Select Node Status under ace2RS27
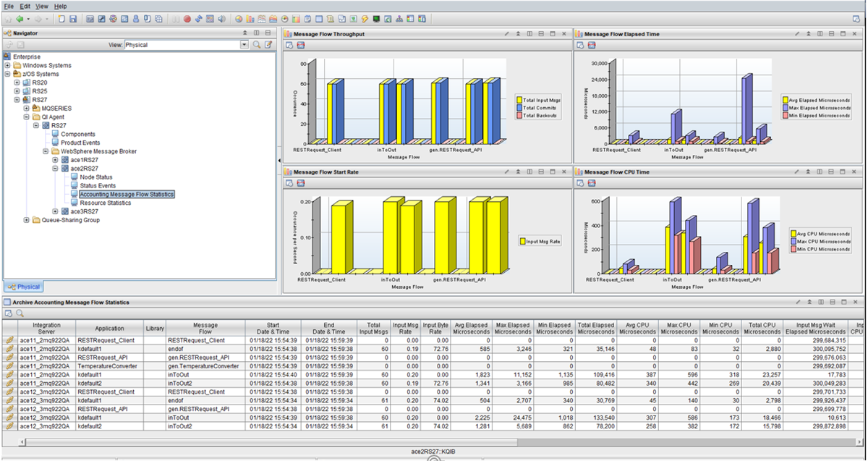Screen dimensions: 868x461 click(95, 177)
